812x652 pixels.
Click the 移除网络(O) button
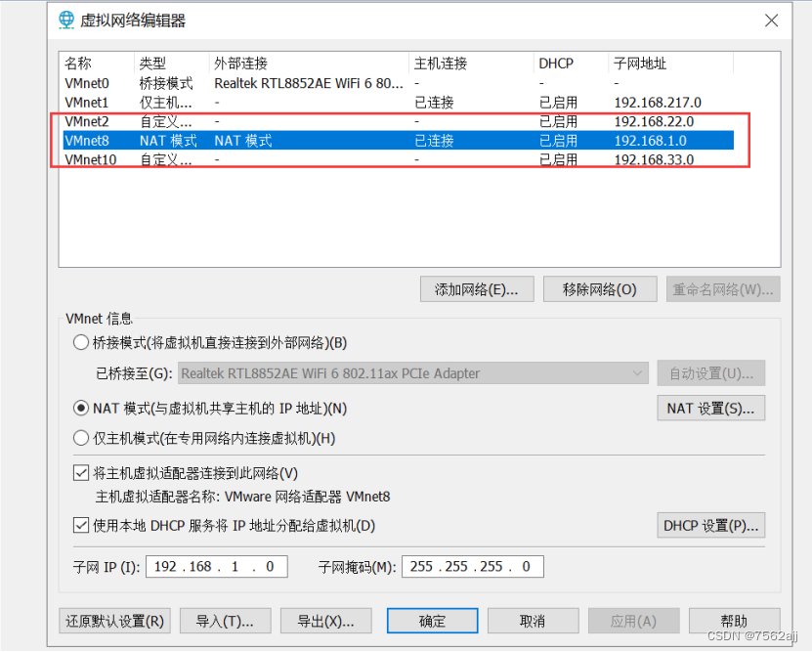600,289
